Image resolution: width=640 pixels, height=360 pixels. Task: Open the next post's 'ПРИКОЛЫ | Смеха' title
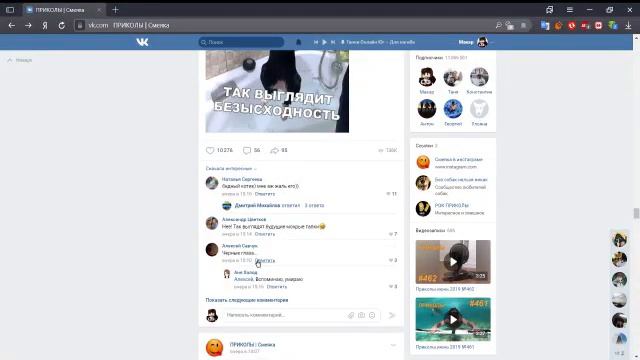[252, 345]
